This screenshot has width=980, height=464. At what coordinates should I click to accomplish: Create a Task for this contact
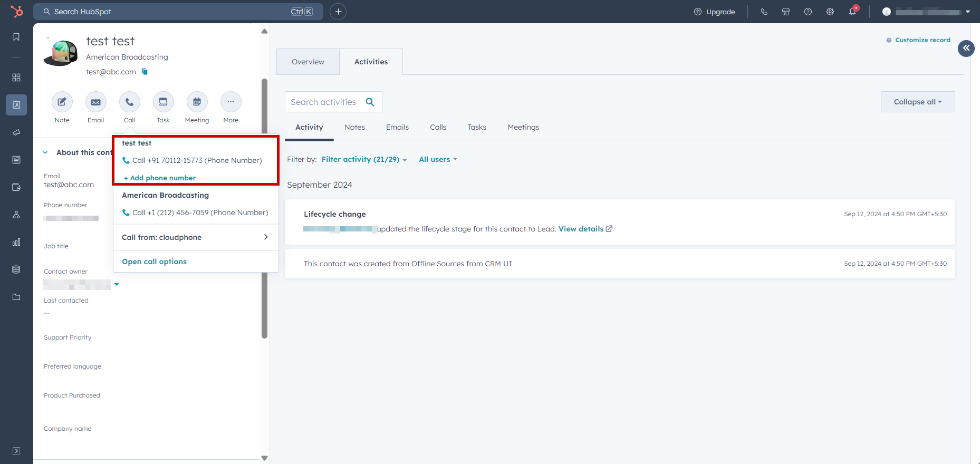164,102
